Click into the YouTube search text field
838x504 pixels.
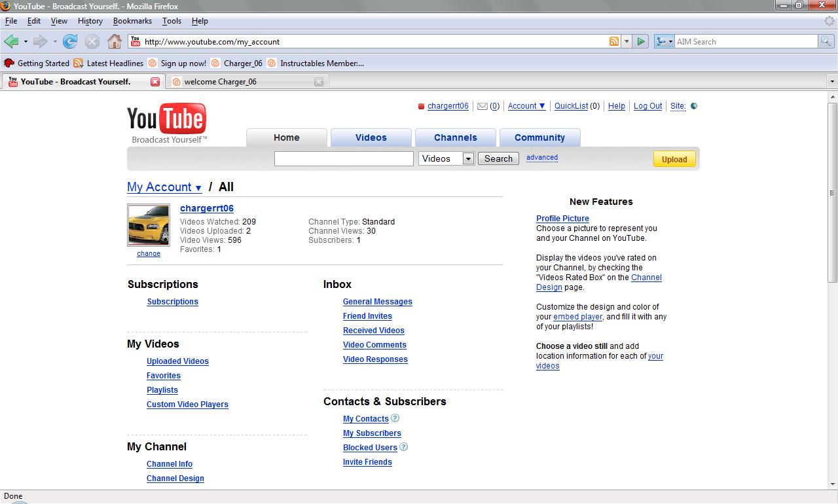point(344,158)
